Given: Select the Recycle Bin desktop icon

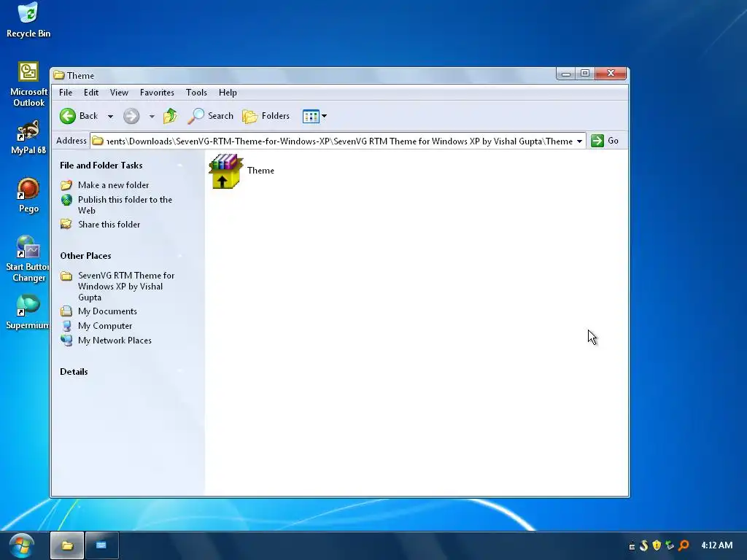Looking at the screenshot, I should pos(28,20).
